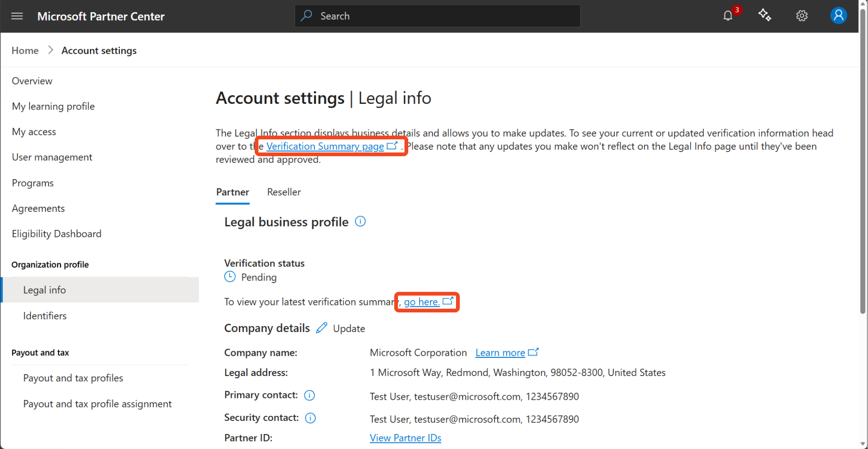Go to Home breadcrumb link
This screenshot has width=868, height=449.
(x=25, y=51)
